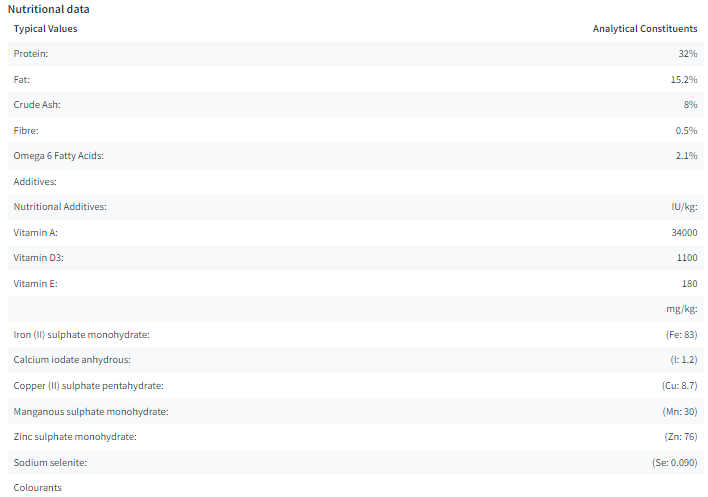The image size is (708, 497).
Task: Select the '(Se: 0.090)' value
Action: [675, 463]
